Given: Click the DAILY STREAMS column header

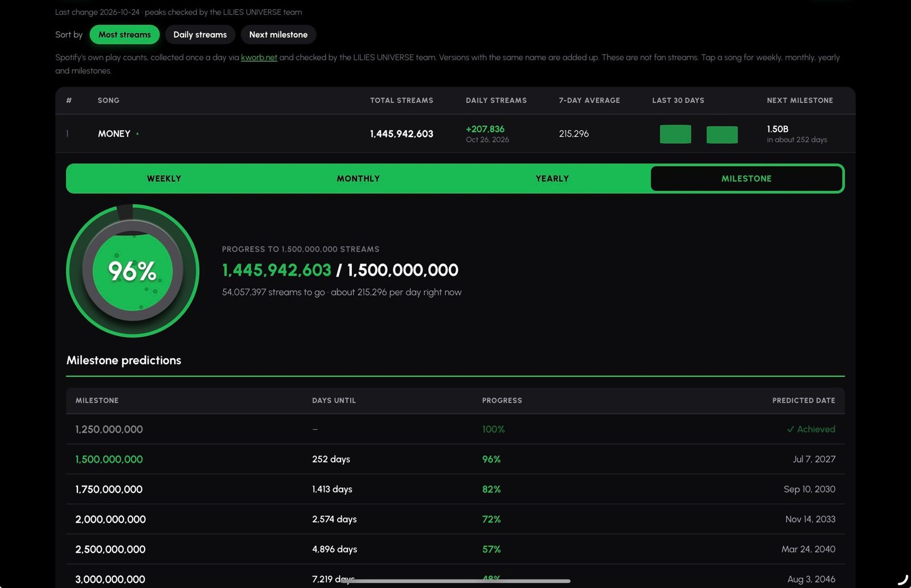Looking at the screenshot, I should [496, 100].
